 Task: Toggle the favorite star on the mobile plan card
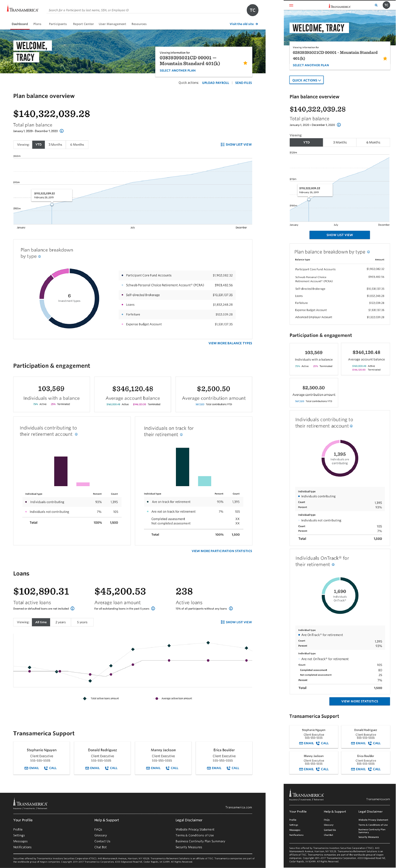point(385,58)
